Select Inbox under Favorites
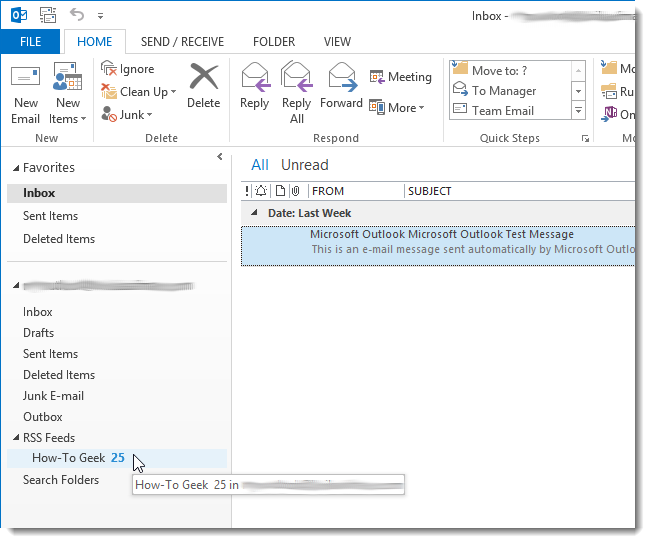Image resolution: width=650 pixels, height=543 pixels. tap(117, 193)
